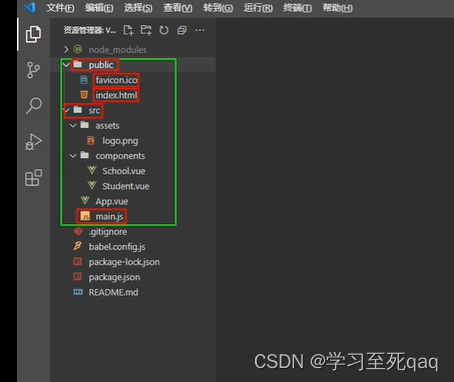Open the 终端(T) menu

(x=298, y=8)
